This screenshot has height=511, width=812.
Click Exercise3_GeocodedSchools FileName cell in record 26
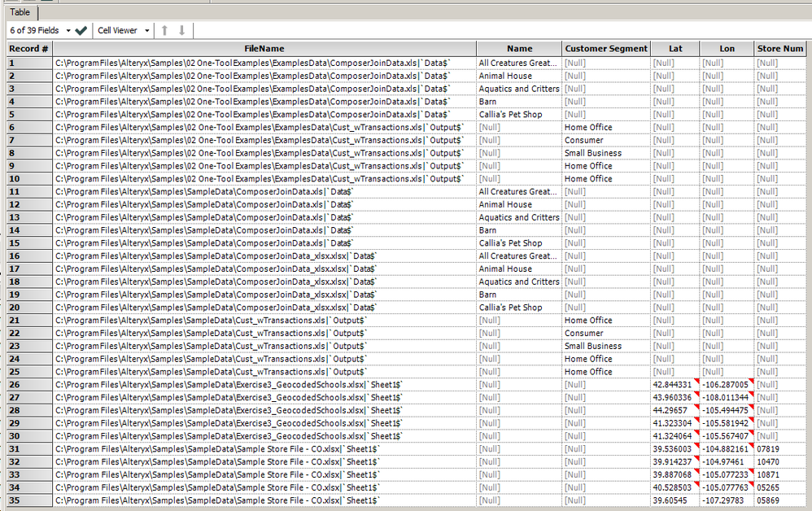coord(264,385)
